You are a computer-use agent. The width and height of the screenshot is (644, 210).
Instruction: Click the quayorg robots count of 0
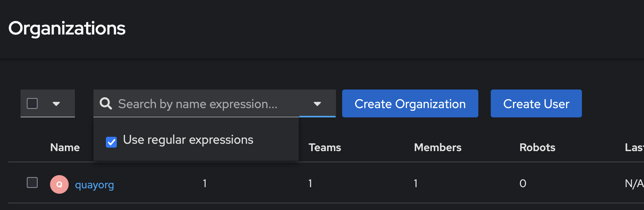pyautogui.click(x=523, y=184)
